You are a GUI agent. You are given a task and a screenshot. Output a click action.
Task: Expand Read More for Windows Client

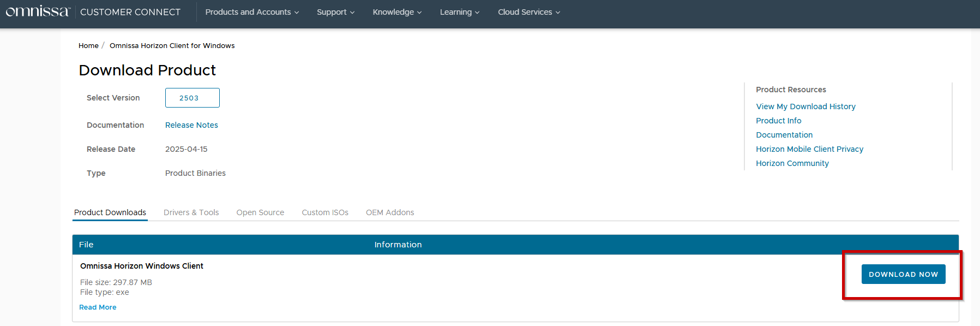tap(98, 307)
